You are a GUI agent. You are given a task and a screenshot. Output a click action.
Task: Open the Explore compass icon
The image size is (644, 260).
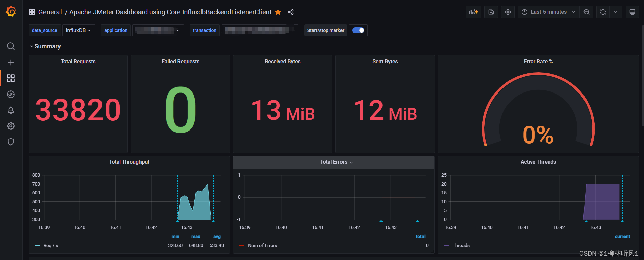click(x=11, y=94)
